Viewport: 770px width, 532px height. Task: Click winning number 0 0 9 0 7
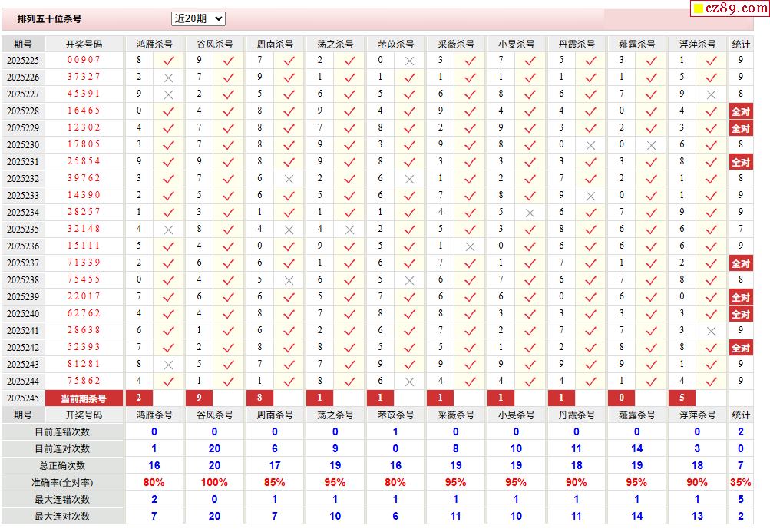tap(84, 61)
